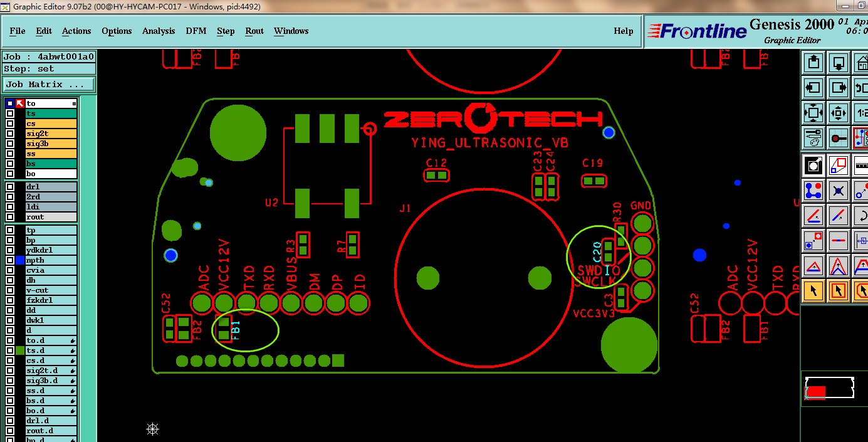
Task: Select the plain arrow pointer icon
Action: (813, 290)
